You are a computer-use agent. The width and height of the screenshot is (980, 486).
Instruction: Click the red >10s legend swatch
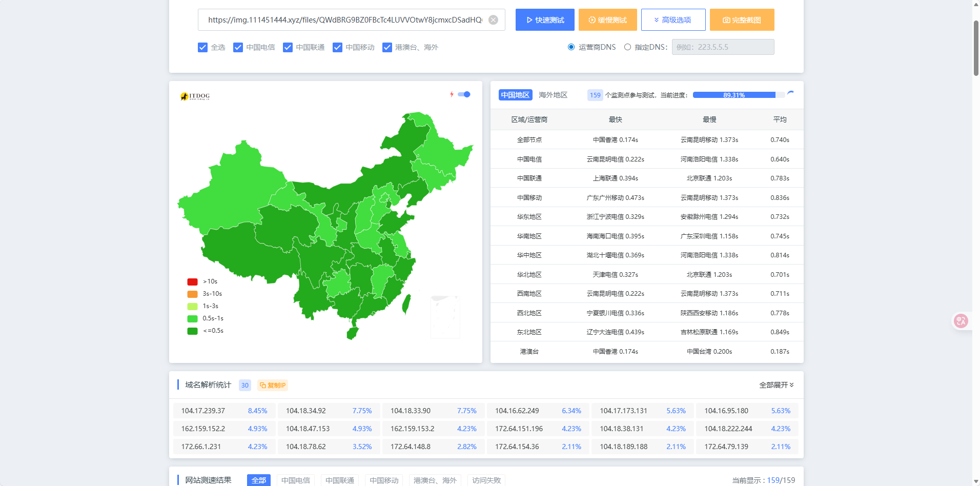pyautogui.click(x=193, y=281)
